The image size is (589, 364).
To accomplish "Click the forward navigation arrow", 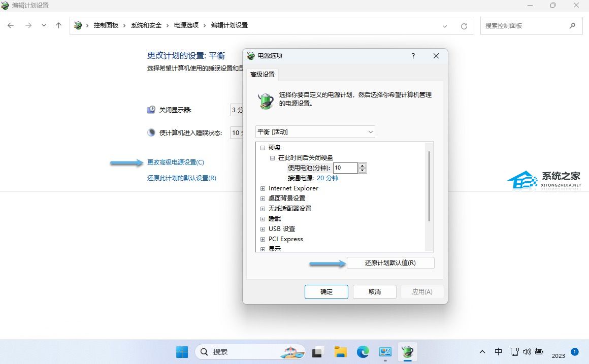I will (28, 25).
